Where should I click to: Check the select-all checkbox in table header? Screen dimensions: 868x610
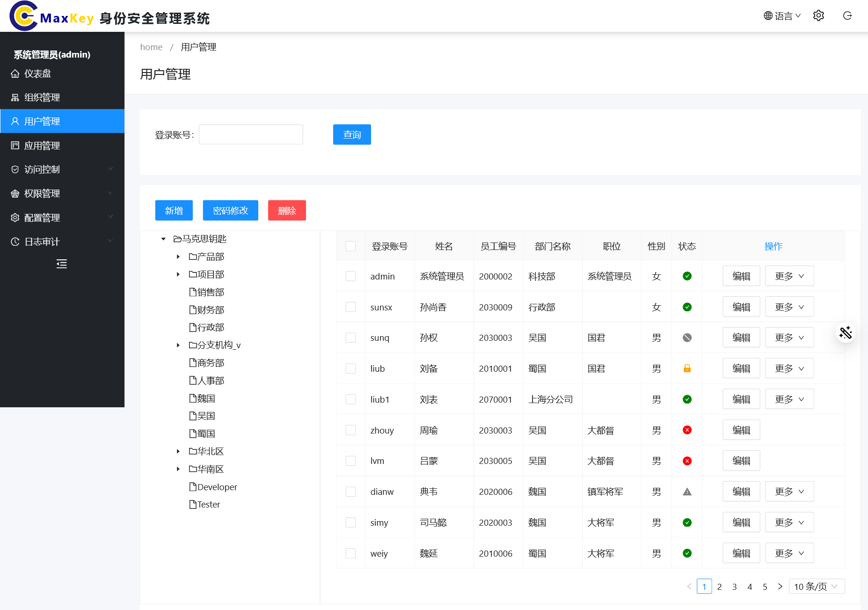pyautogui.click(x=350, y=246)
